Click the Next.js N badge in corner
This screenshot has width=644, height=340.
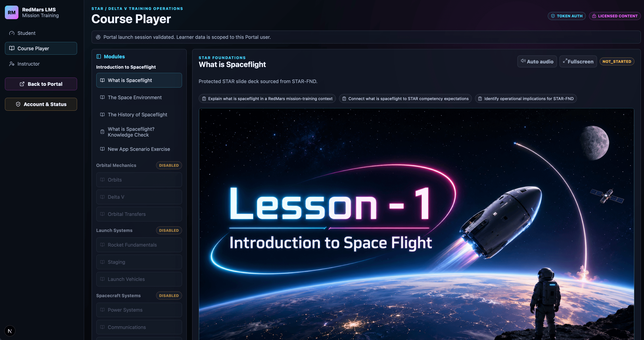point(10,331)
